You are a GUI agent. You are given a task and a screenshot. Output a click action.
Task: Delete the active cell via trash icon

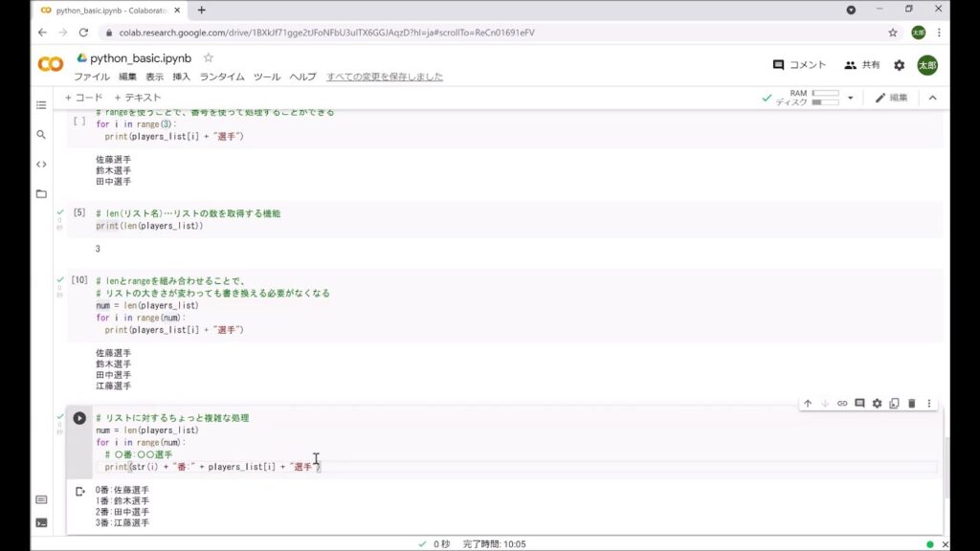coord(912,403)
